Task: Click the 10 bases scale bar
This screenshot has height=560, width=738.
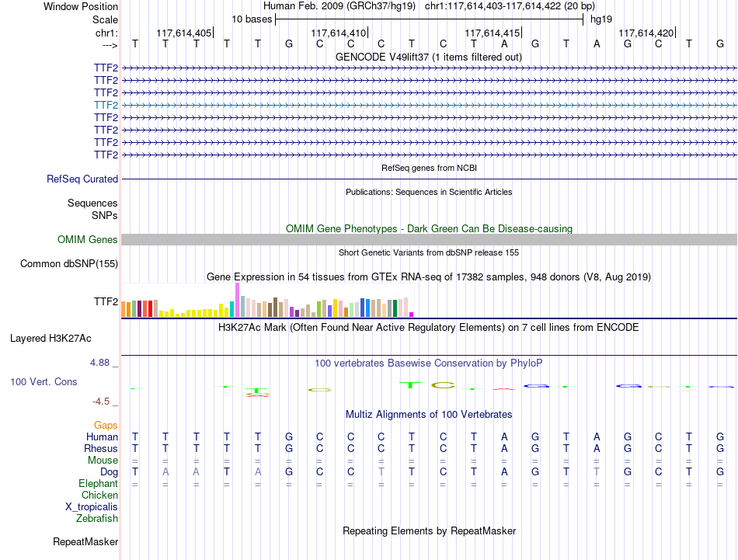Action: 430,19
